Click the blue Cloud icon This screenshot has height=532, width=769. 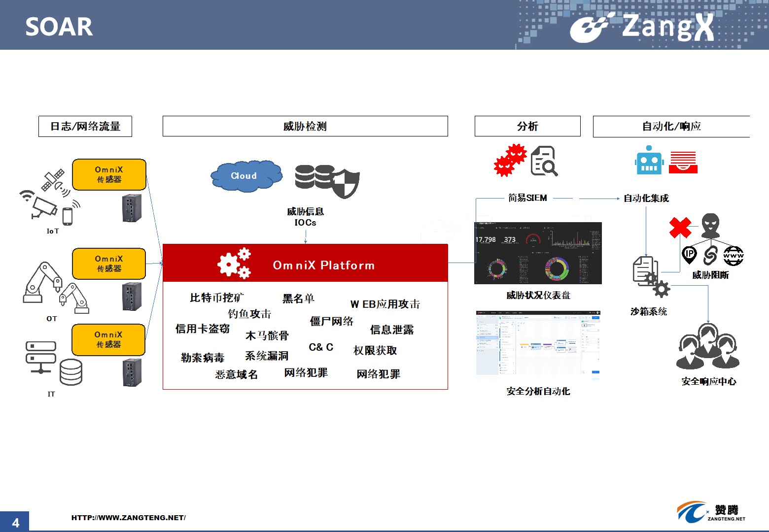[246, 175]
